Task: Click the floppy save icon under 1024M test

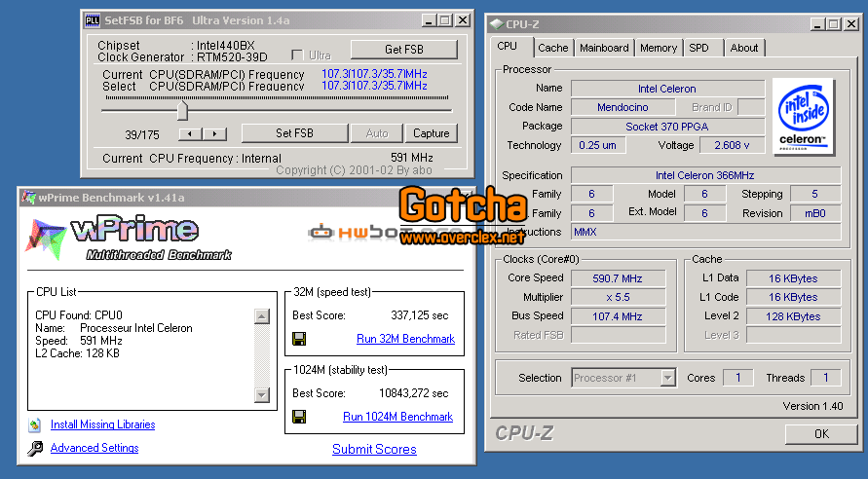Action: click(x=299, y=417)
